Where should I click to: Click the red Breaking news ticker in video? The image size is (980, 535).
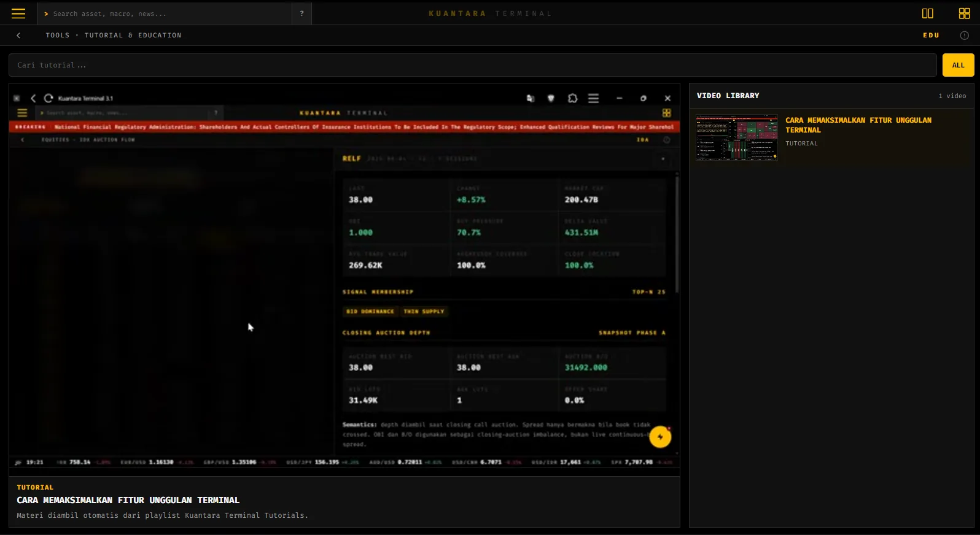point(344,127)
